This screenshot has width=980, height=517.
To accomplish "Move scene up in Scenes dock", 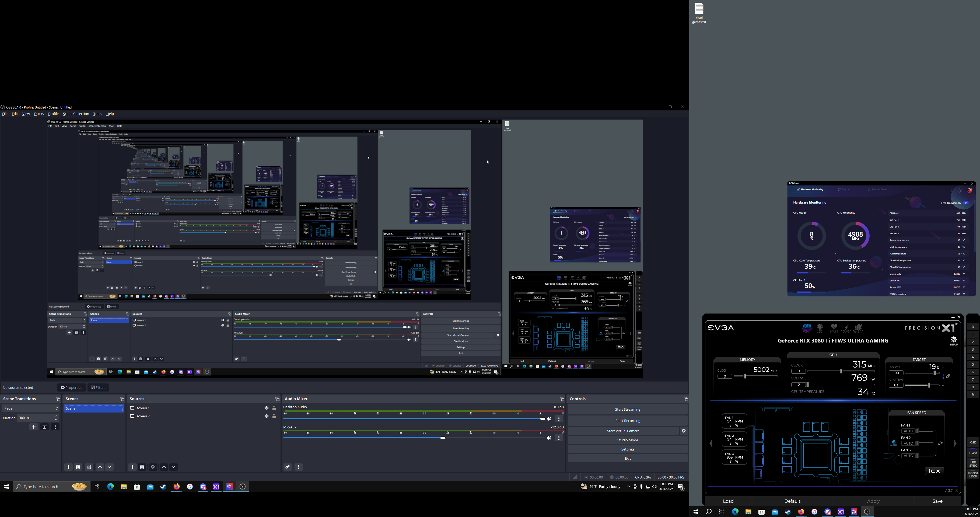I will [x=100, y=467].
